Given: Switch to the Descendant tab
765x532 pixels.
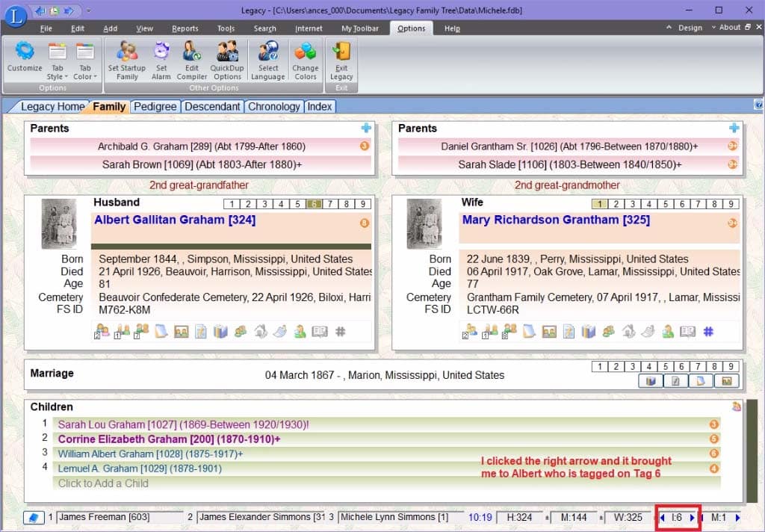Looking at the screenshot, I should 212,106.
